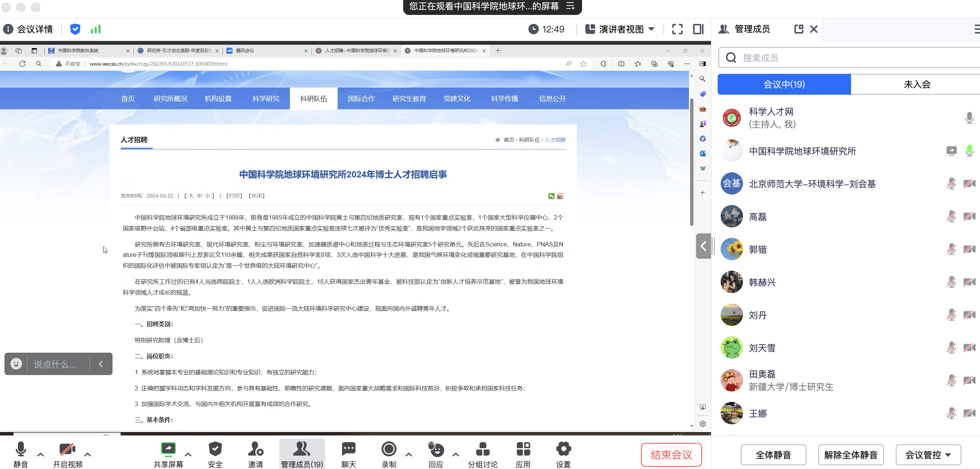Image resolution: width=980 pixels, height=469 pixels.
Task: Click the blue security shield icon
Action: [75, 29]
